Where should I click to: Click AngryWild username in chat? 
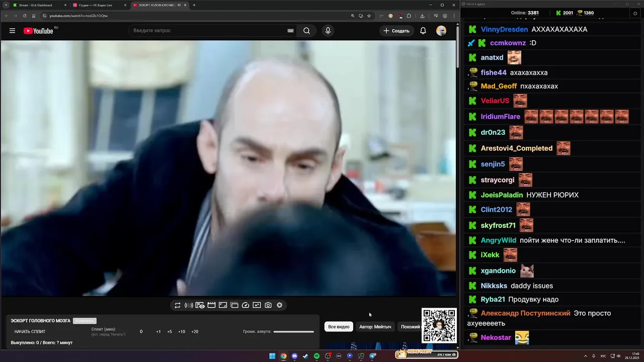click(499, 240)
